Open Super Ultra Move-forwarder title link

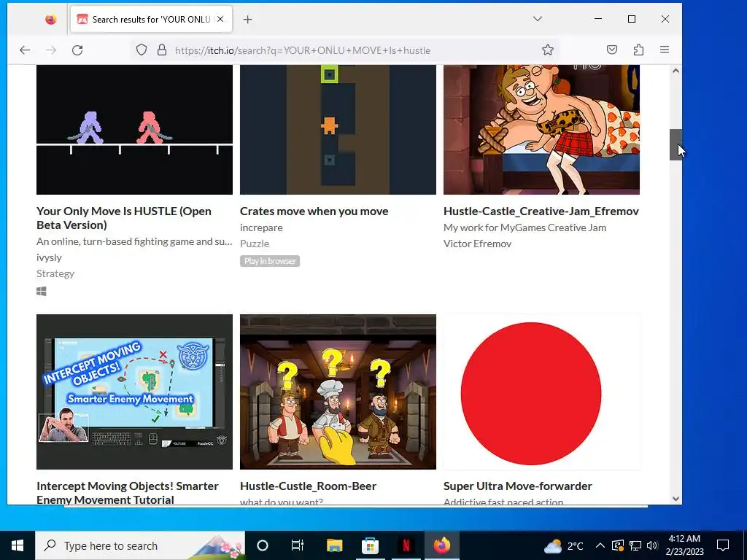coord(518,486)
